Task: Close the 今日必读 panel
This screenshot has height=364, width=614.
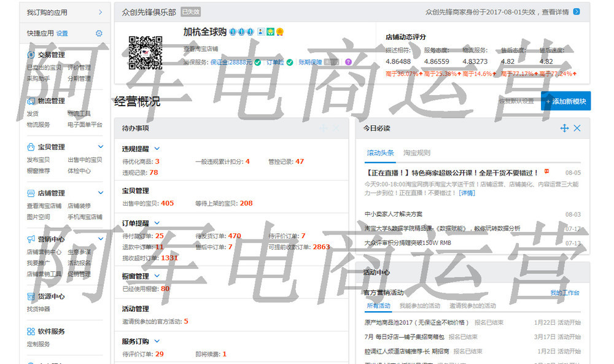Action: pyautogui.click(x=577, y=128)
